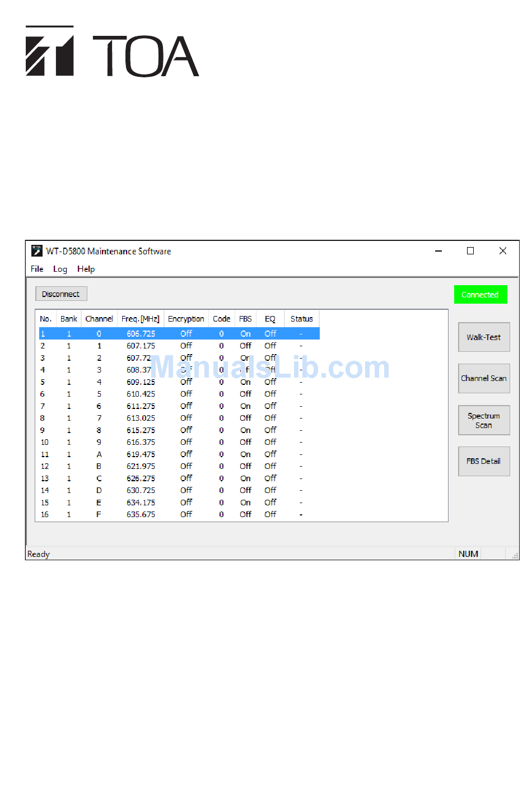Open the Spectrum Scan tool

point(484,420)
